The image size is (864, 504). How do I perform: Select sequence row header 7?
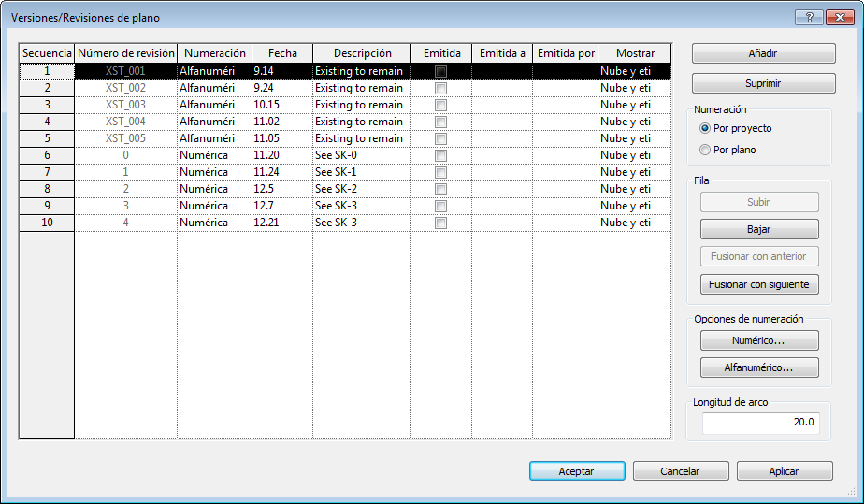tap(47, 172)
